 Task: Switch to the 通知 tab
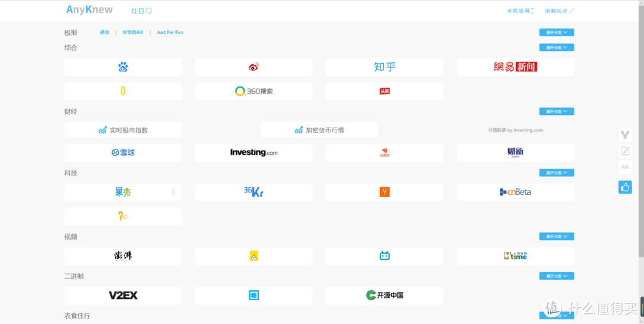tap(105, 32)
